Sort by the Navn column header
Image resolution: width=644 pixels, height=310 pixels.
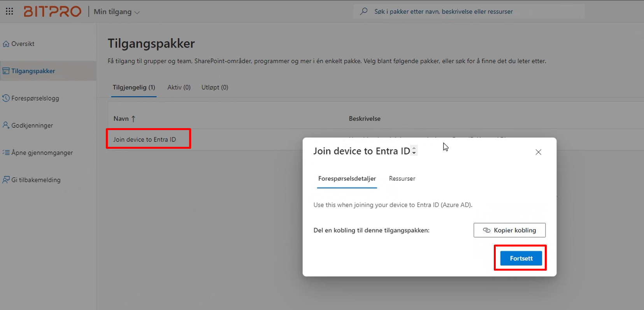[125, 118]
